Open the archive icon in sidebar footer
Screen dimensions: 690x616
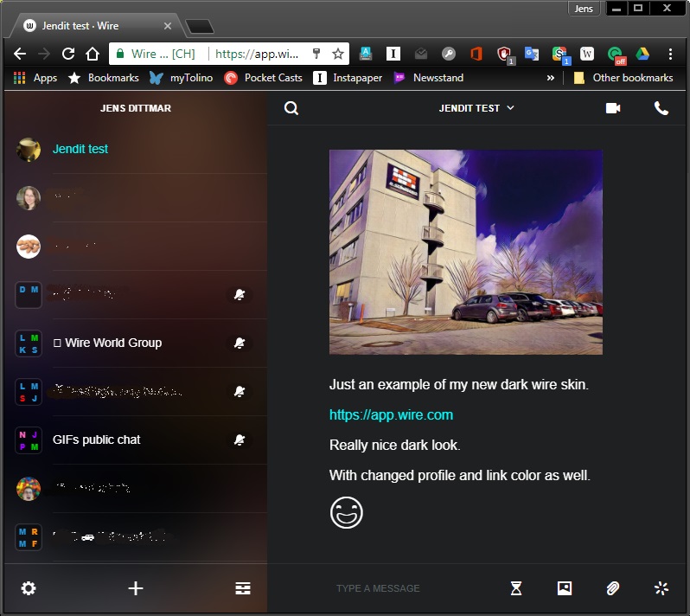click(242, 587)
